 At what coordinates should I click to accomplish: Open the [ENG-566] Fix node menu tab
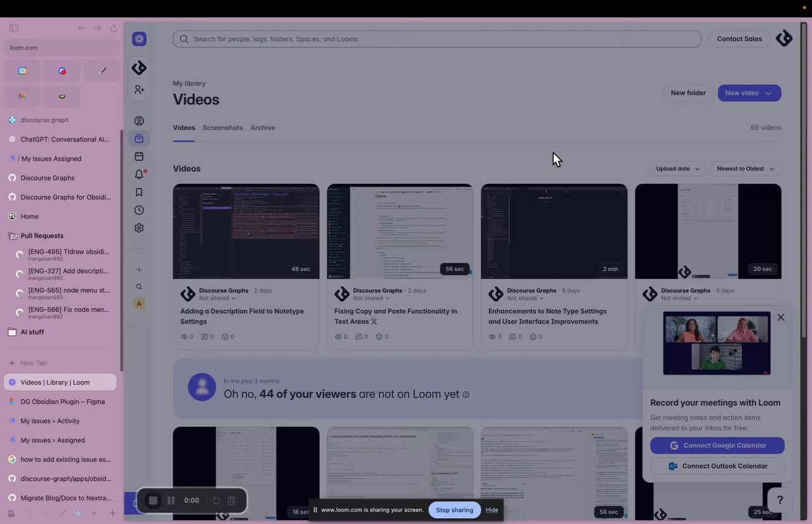(64, 313)
